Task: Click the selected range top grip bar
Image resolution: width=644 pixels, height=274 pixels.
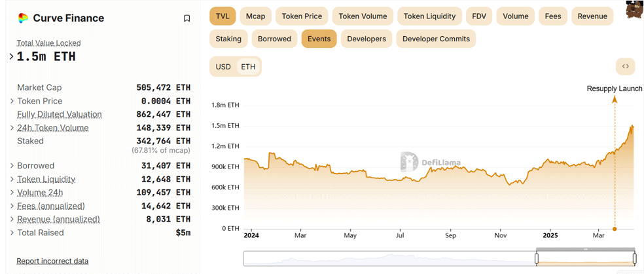Action: (586, 249)
